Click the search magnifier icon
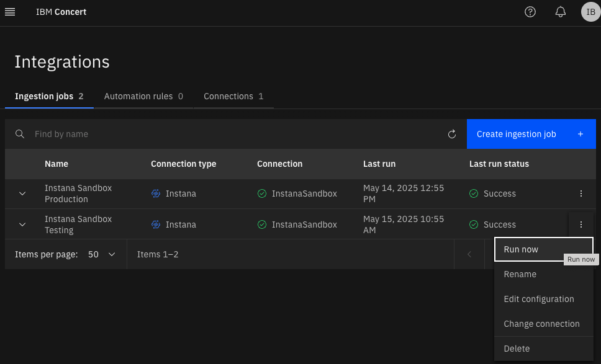This screenshot has height=364, width=601. 19,134
